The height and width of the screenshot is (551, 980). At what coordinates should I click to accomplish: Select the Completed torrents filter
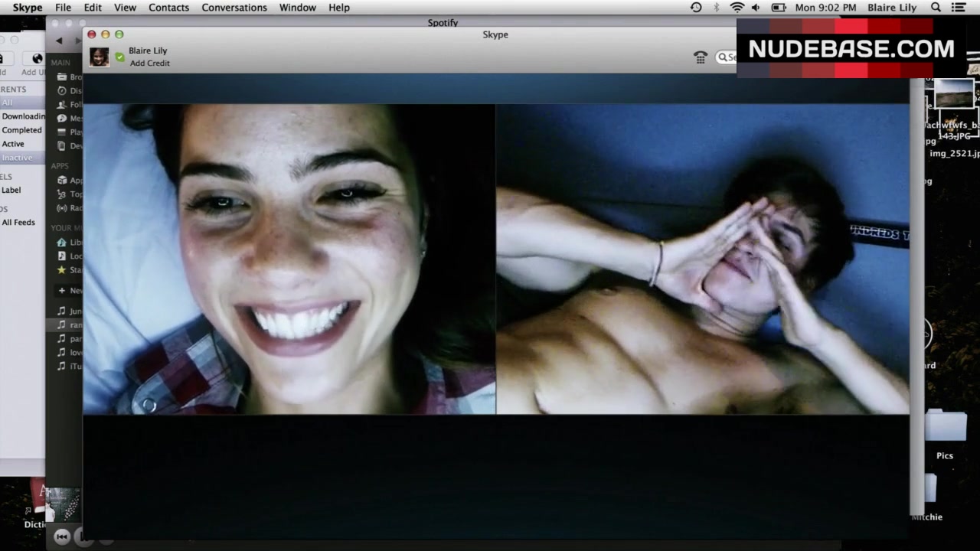coord(21,130)
